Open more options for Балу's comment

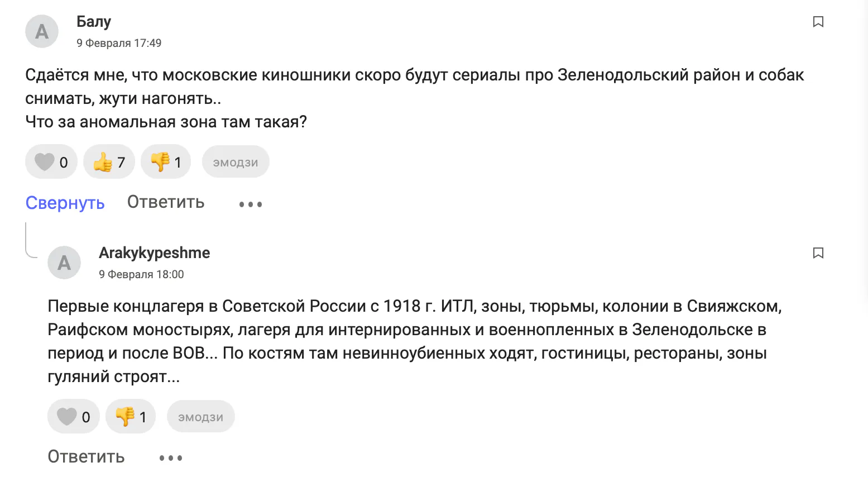click(251, 204)
